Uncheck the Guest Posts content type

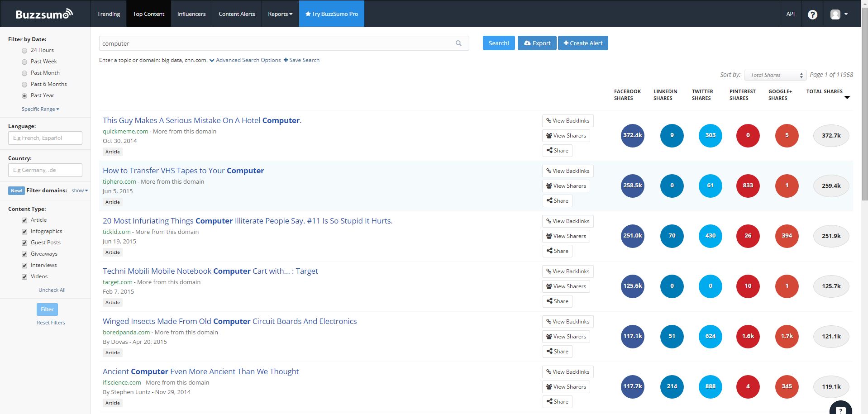click(24, 243)
